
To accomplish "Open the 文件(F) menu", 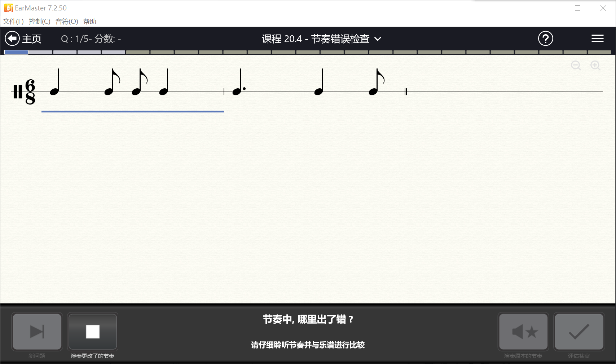I will [13, 21].
